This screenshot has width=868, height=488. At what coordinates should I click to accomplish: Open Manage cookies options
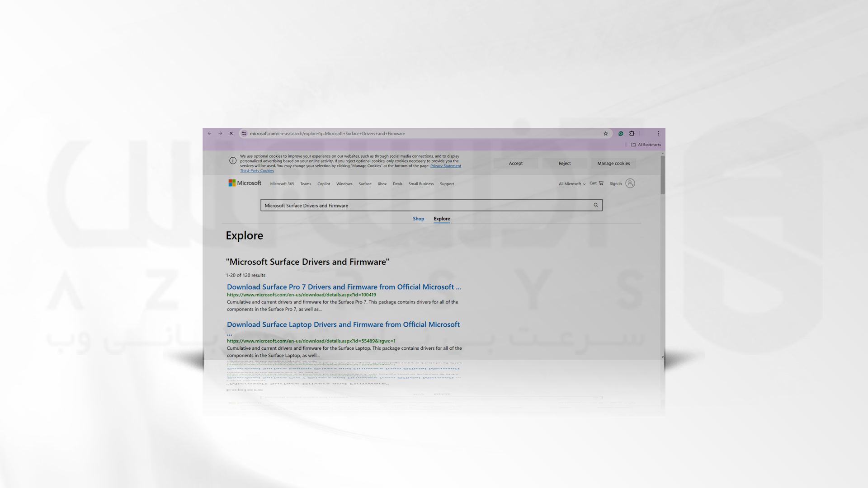613,163
